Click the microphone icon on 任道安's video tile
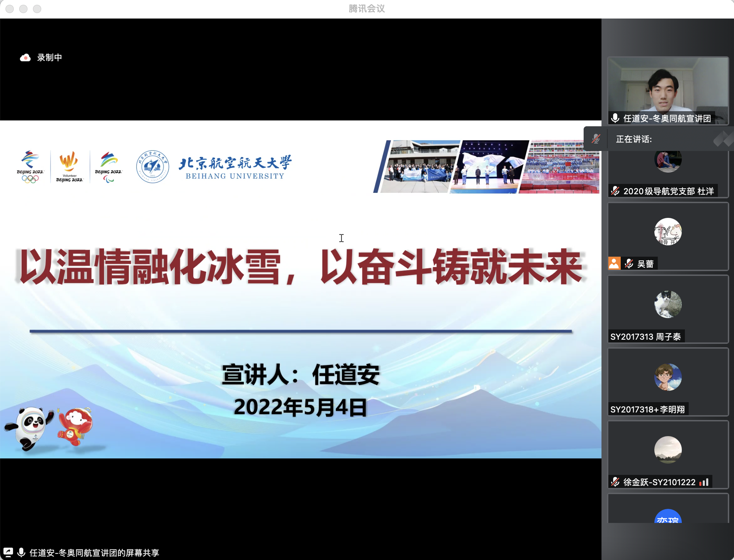Image resolution: width=734 pixels, height=560 pixels. click(615, 118)
